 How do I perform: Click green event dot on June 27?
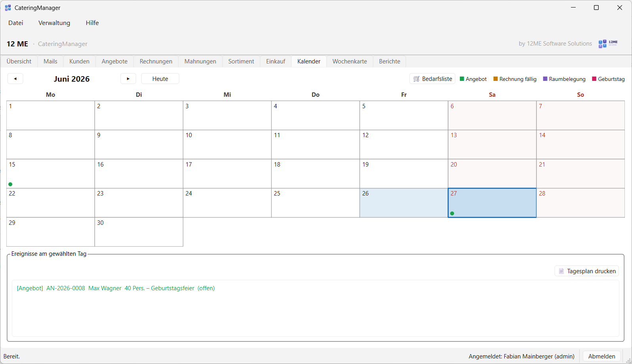coord(452,213)
